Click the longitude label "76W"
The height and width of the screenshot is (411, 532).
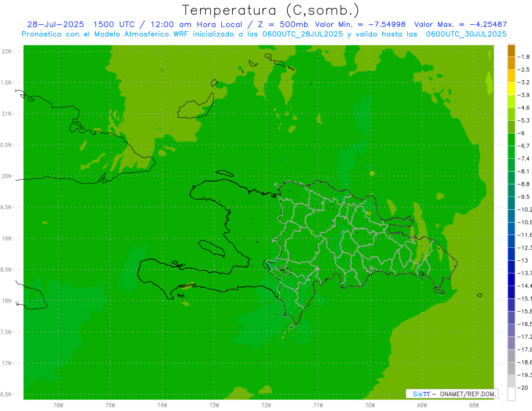click(x=58, y=405)
